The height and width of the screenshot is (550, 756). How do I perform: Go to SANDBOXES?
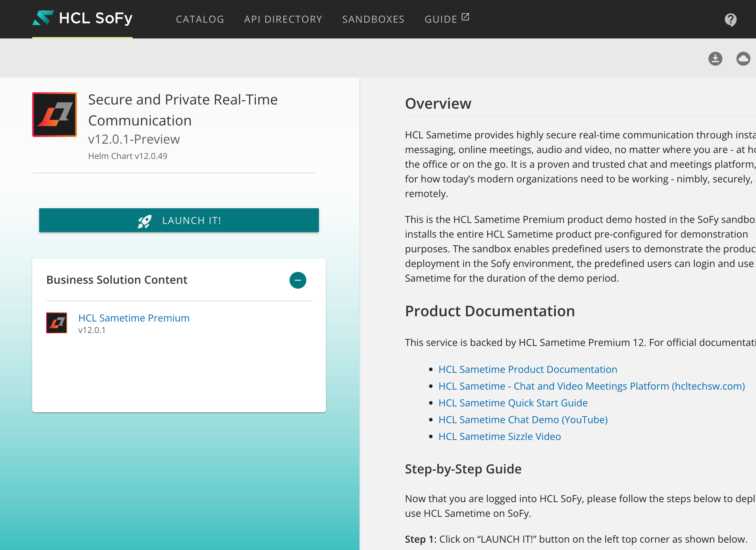click(x=373, y=19)
